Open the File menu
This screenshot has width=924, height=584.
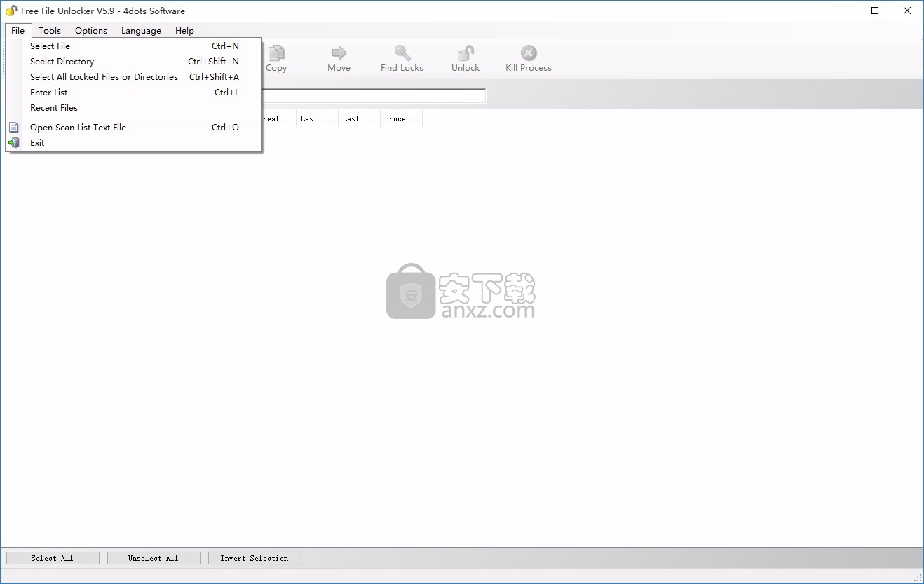(18, 30)
